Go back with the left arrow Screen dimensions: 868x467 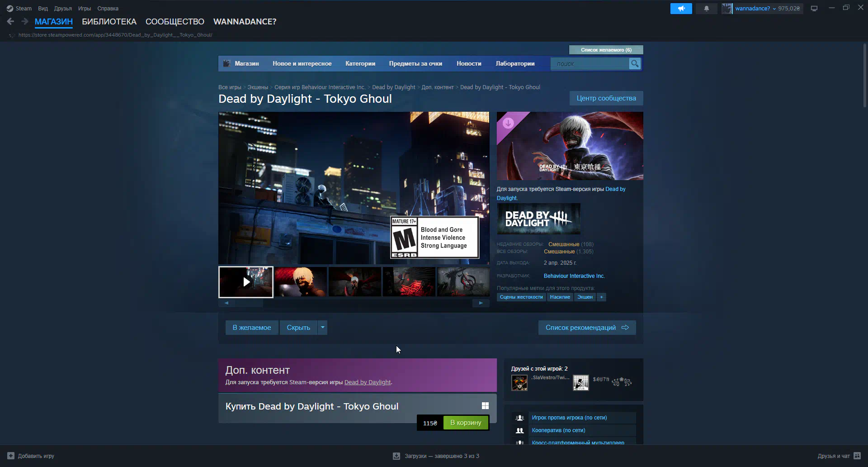point(10,21)
